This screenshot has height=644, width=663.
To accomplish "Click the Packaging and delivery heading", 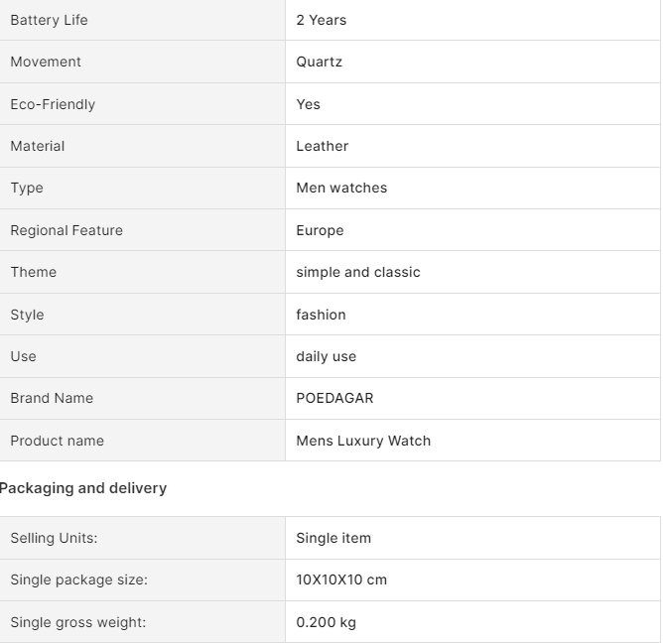I will tap(83, 488).
